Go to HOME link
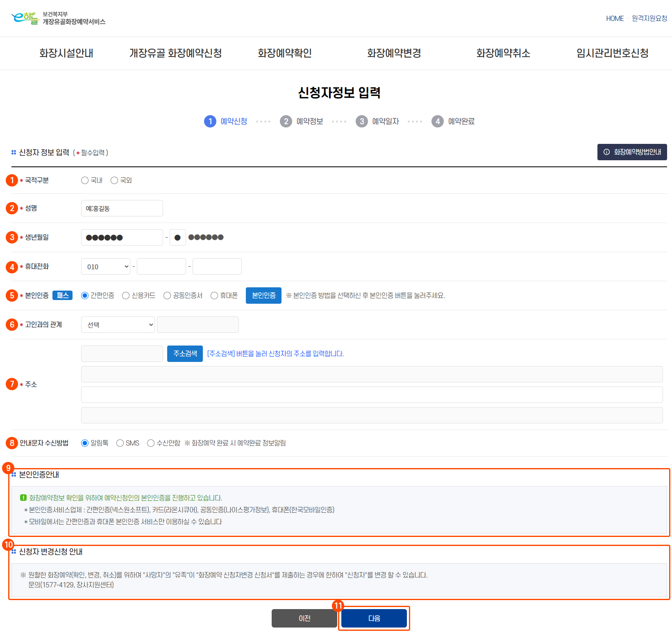This screenshot has height=639, width=672. 615,18
